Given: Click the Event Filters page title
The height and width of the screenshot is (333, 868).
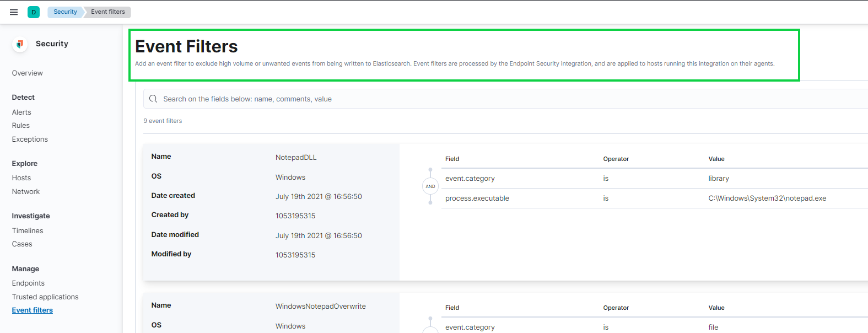Looking at the screenshot, I should [x=186, y=46].
